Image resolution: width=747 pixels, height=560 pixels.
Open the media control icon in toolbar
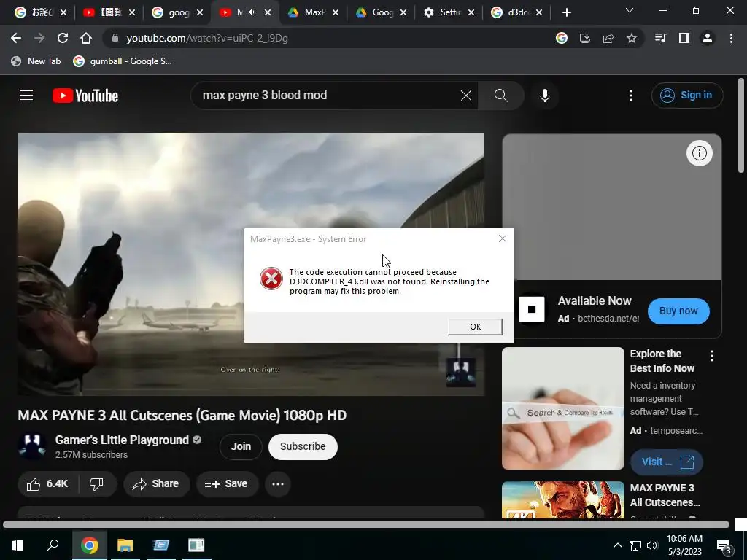coord(660,38)
